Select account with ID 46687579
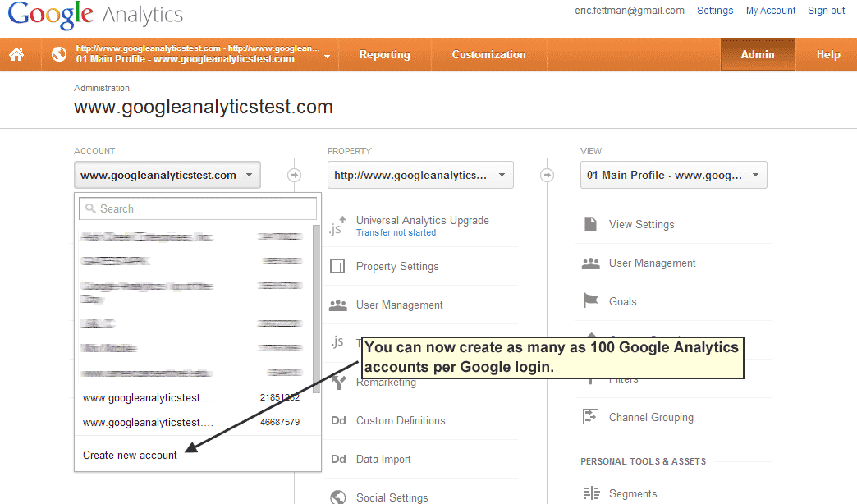Image resolution: width=857 pixels, height=504 pixels. (x=191, y=422)
